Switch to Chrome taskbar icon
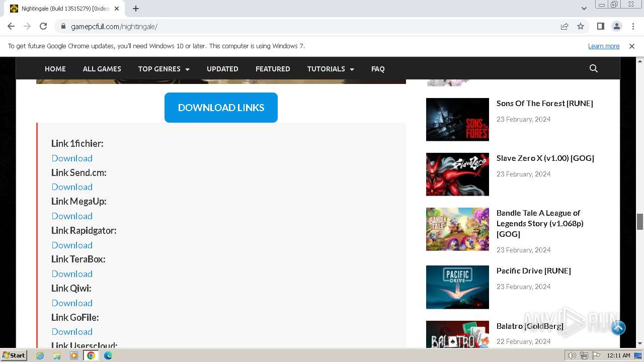The width and height of the screenshot is (644, 362). click(x=91, y=355)
